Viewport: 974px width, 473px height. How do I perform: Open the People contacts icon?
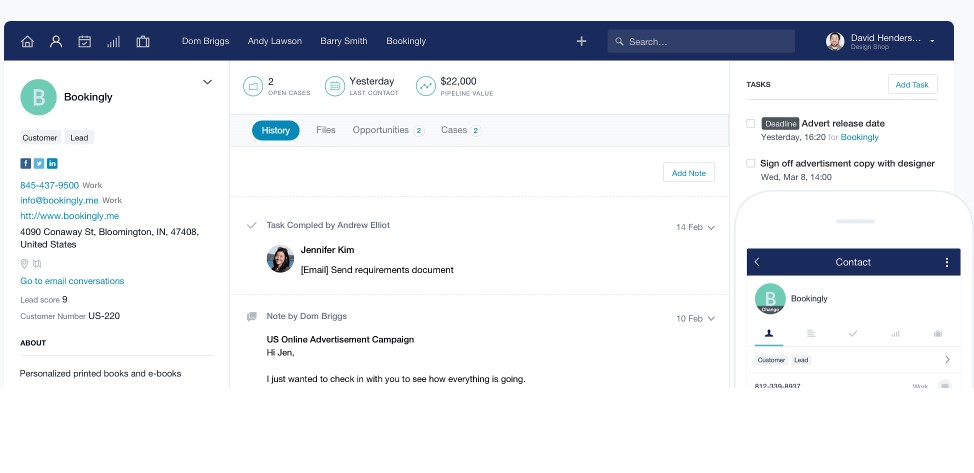tap(56, 42)
